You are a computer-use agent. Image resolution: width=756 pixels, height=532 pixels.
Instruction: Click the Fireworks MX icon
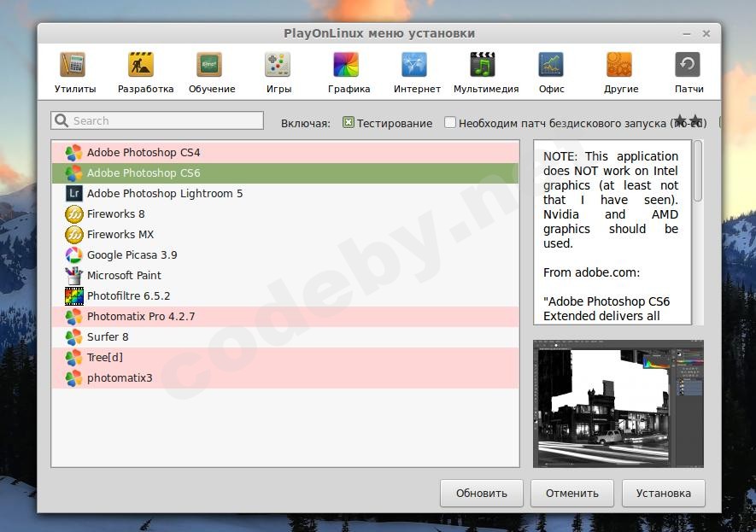tap(73, 234)
